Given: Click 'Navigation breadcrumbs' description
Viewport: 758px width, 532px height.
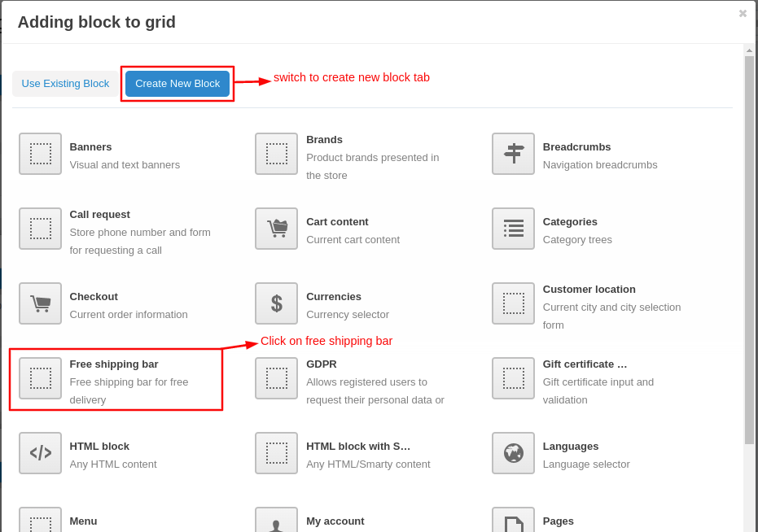Looking at the screenshot, I should pyautogui.click(x=600, y=165).
